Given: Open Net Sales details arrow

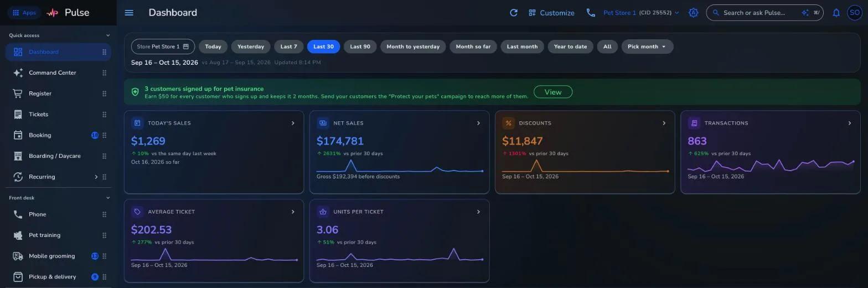Looking at the screenshot, I should click(478, 123).
